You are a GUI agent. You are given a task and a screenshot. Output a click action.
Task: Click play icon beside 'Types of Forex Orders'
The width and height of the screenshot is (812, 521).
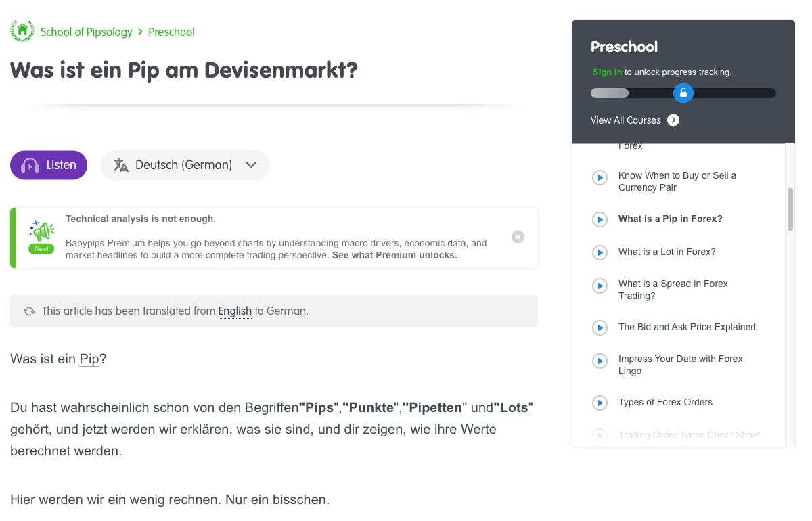600,403
